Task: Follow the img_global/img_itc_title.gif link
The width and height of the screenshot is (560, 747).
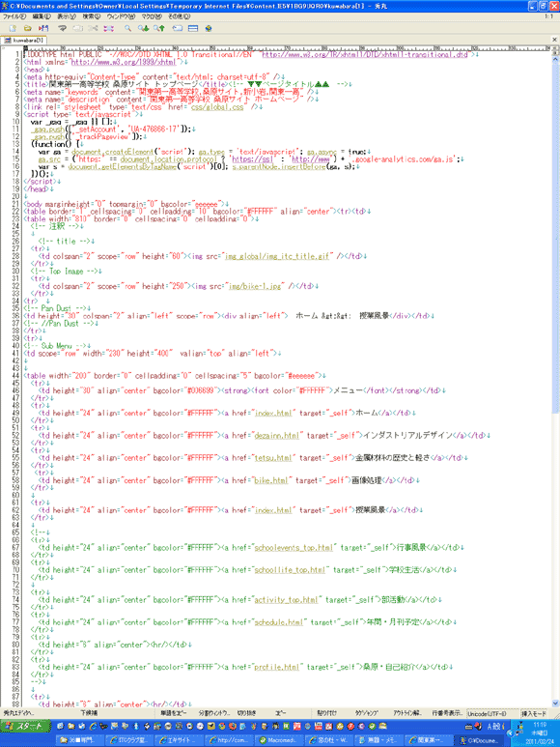Action: (x=277, y=256)
